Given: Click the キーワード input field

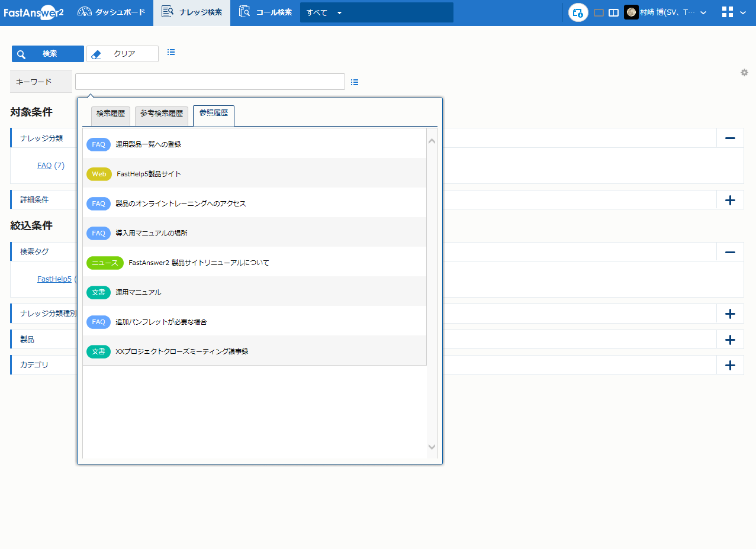Looking at the screenshot, I should (210, 82).
